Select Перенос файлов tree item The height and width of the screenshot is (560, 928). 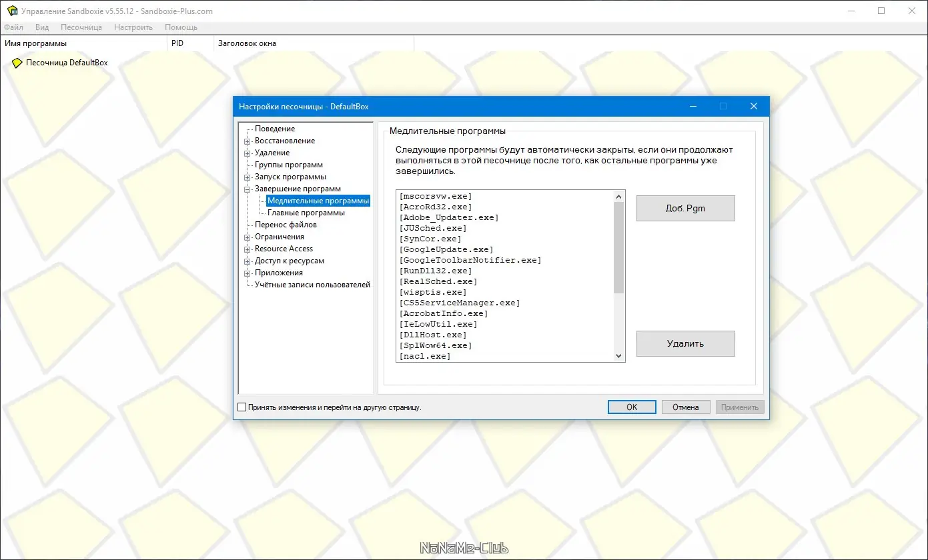tap(286, 225)
